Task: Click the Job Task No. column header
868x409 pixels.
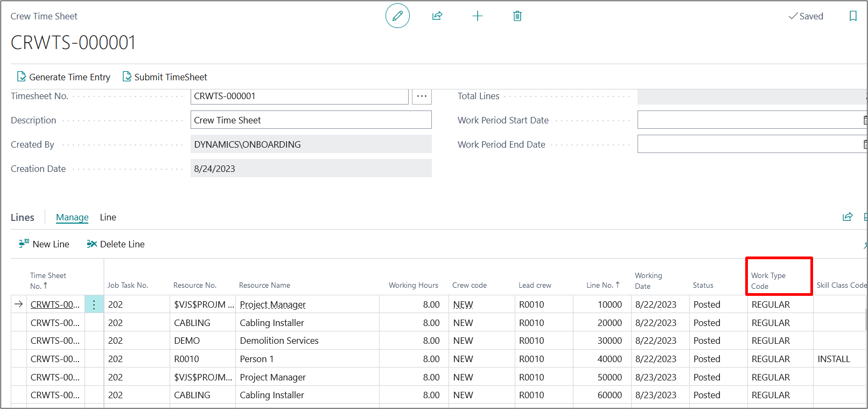Action: (128, 285)
